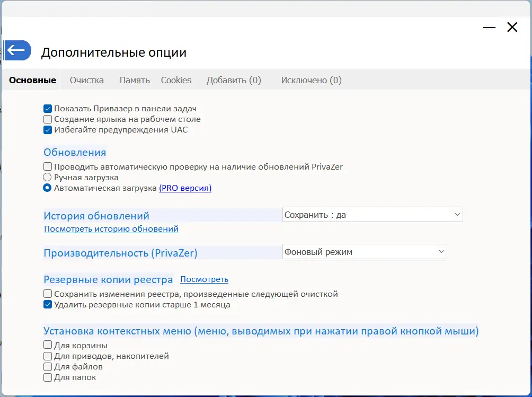
Task: Uncheck Показать Привазер в панели задач
Action: tap(48, 109)
